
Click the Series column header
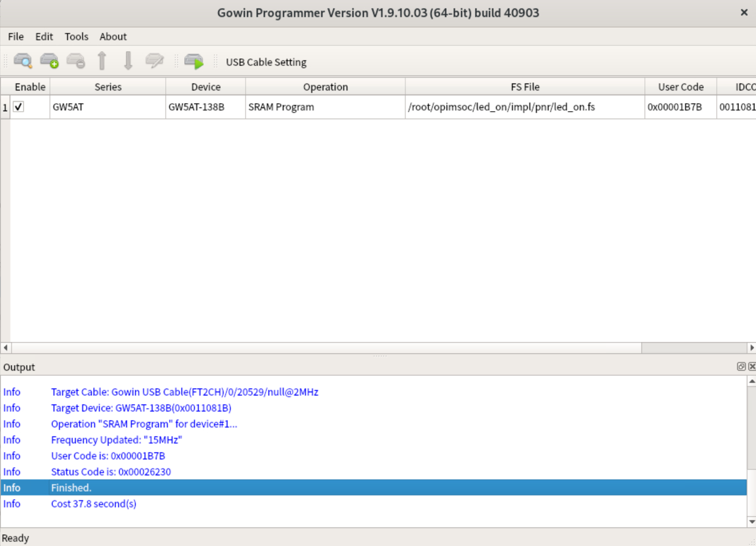point(108,87)
